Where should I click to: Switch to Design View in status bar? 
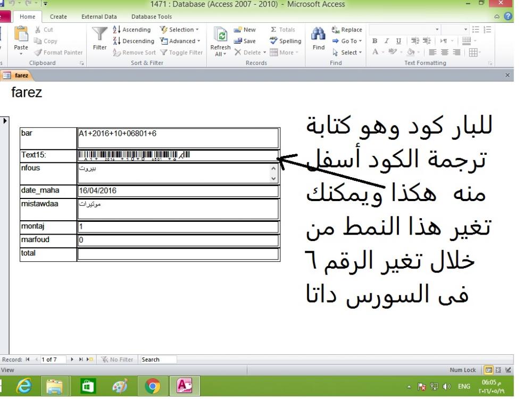click(508, 370)
